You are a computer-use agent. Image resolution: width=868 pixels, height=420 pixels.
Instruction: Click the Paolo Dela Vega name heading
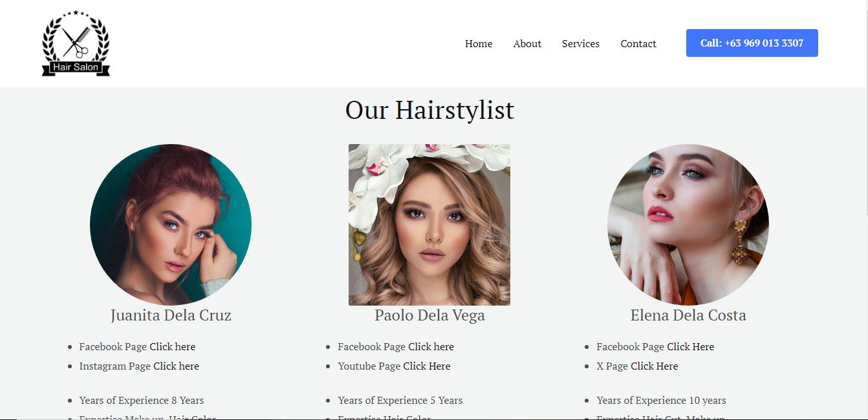(429, 315)
